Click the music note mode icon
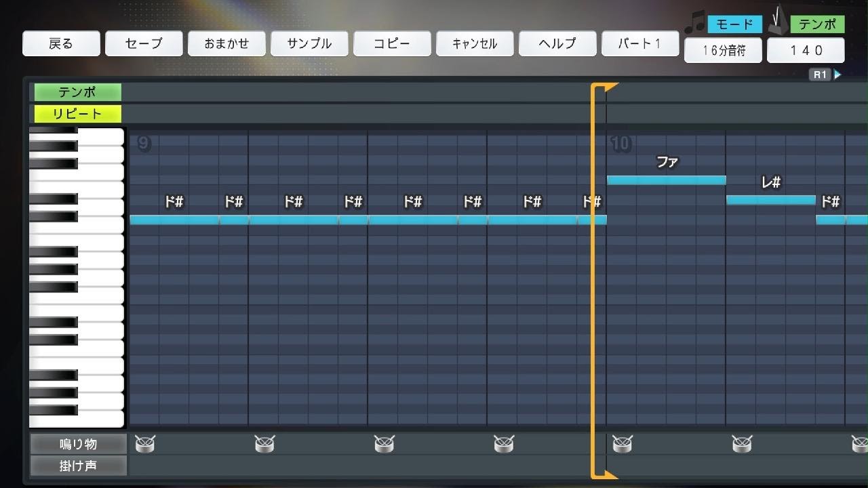Viewport: 868px width, 488px height. pos(694,22)
